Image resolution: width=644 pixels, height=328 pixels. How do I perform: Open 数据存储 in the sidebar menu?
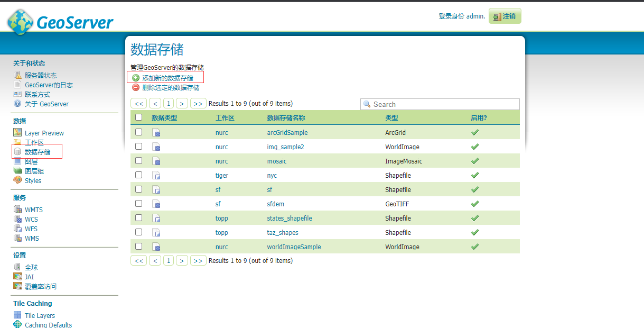[38, 152]
